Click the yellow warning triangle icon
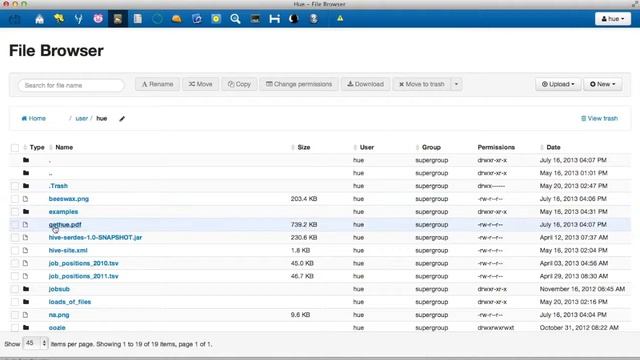This screenshot has width=640, height=360. click(x=340, y=18)
